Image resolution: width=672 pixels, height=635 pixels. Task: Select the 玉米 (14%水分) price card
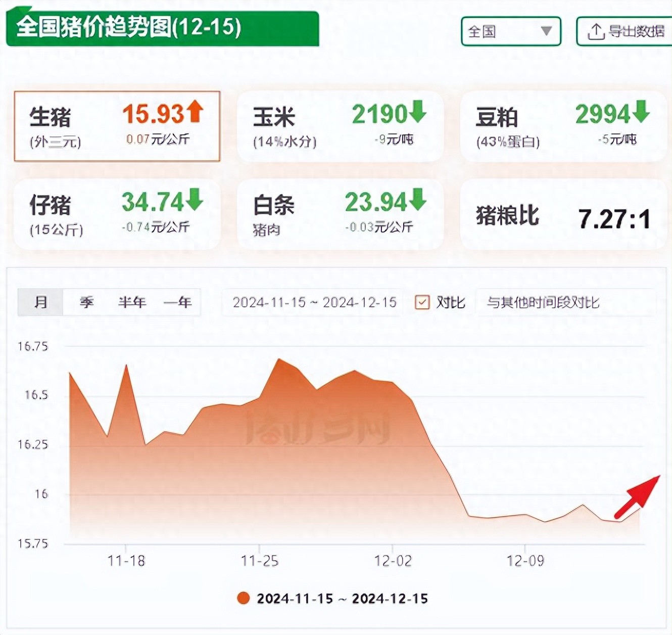pos(340,126)
